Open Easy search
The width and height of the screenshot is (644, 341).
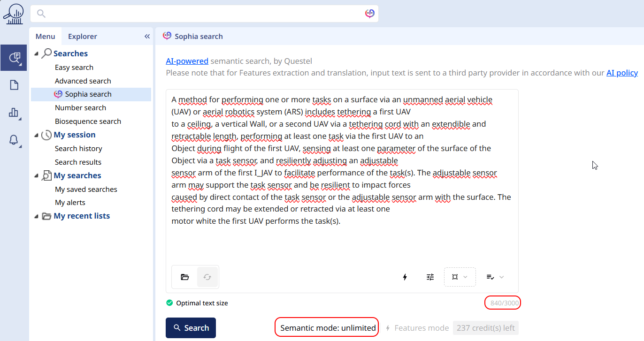tap(74, 68)
